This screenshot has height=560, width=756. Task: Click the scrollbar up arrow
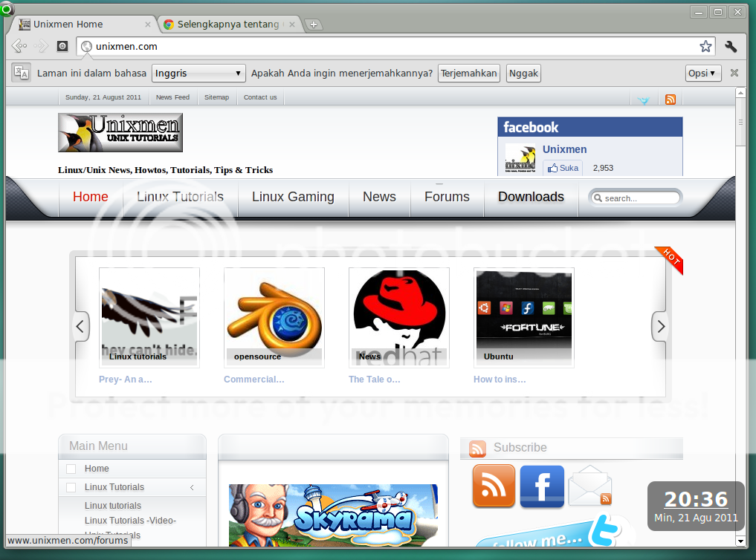click(740, 92)
